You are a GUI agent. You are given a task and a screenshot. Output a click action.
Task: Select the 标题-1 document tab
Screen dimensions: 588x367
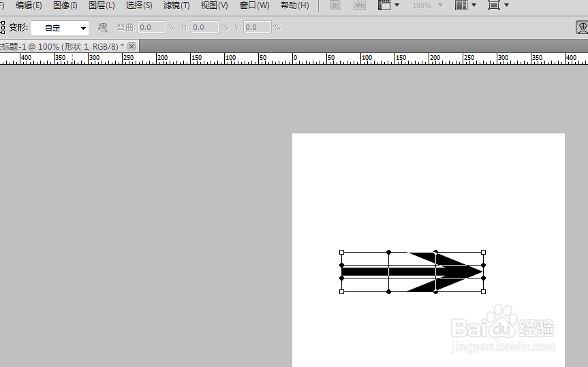(62, 46)
